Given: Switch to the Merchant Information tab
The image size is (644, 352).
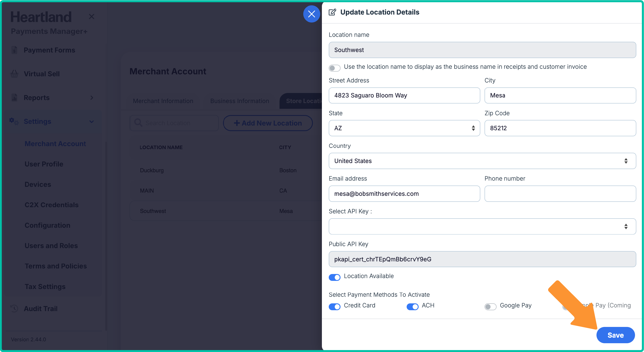Looking at the screenshot, I should pos(163,101).
